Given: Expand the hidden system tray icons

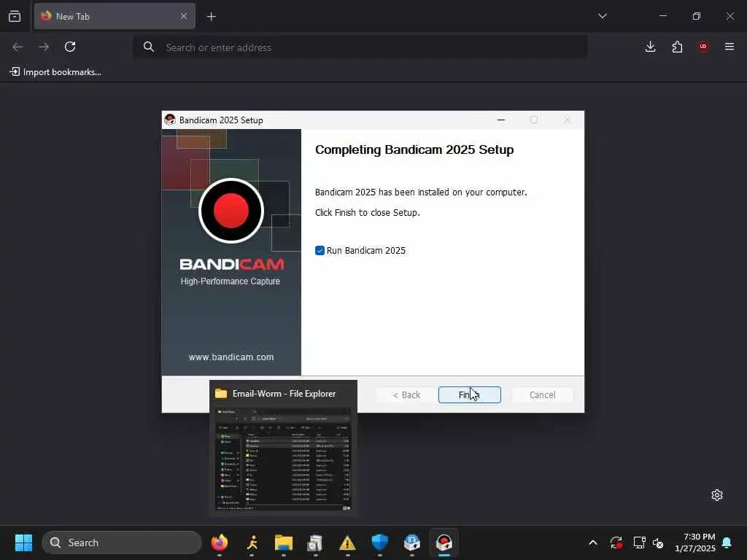Looking at the screenshot, I should point(593,542).
